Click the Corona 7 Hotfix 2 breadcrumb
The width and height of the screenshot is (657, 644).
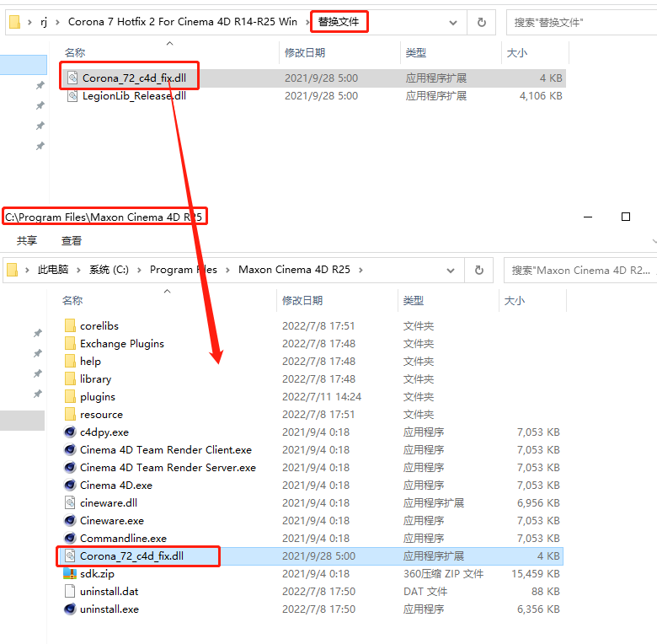tap(182, 22)
